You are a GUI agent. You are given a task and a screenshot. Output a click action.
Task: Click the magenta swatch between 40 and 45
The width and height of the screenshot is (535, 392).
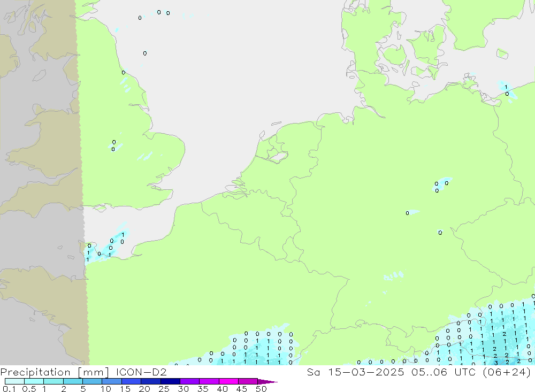tap(228, 381)
